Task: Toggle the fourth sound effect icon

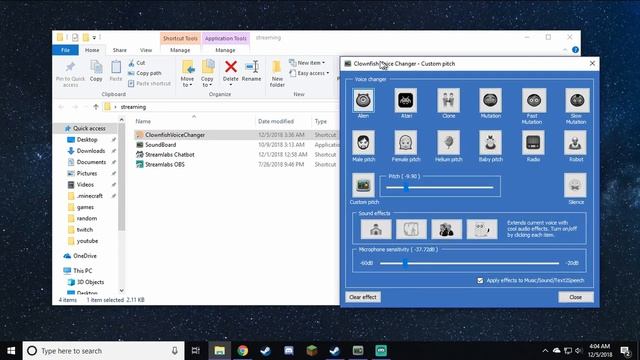Action: 482,229
